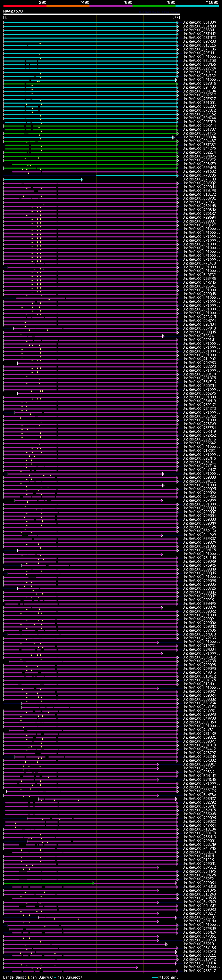Open hit UniRef100_C6TN38

(199, 26)
